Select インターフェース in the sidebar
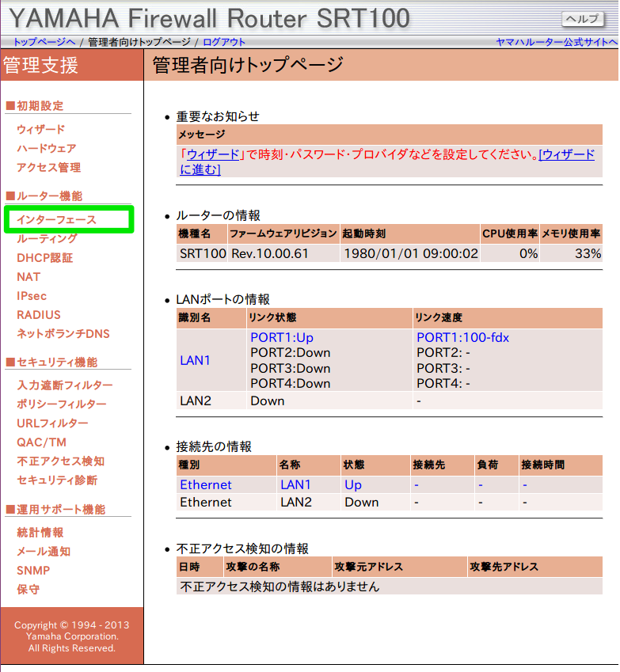 [56, 219]
